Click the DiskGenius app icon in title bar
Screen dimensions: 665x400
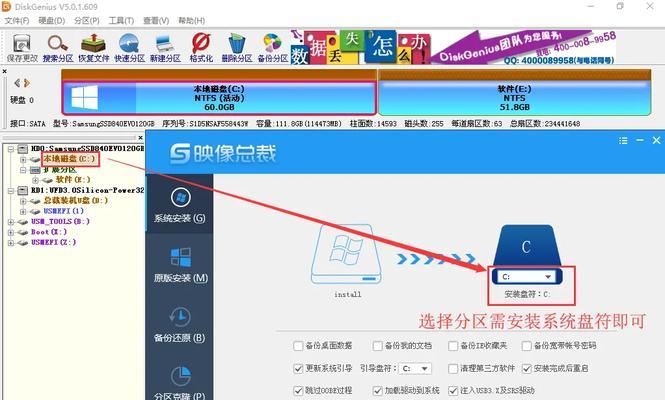tap(7, 6)
